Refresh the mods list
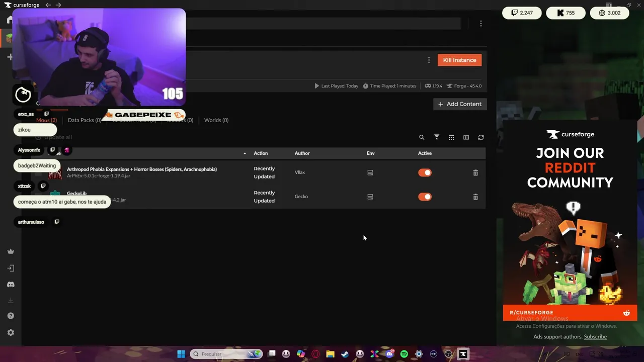 (481, 137)
